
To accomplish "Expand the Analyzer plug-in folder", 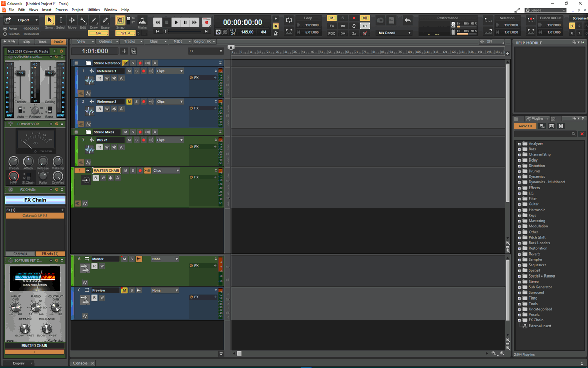I will coord(520,144).
